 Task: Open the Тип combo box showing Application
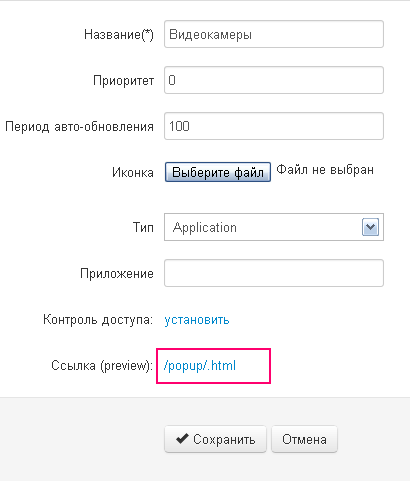pos(274,227)
